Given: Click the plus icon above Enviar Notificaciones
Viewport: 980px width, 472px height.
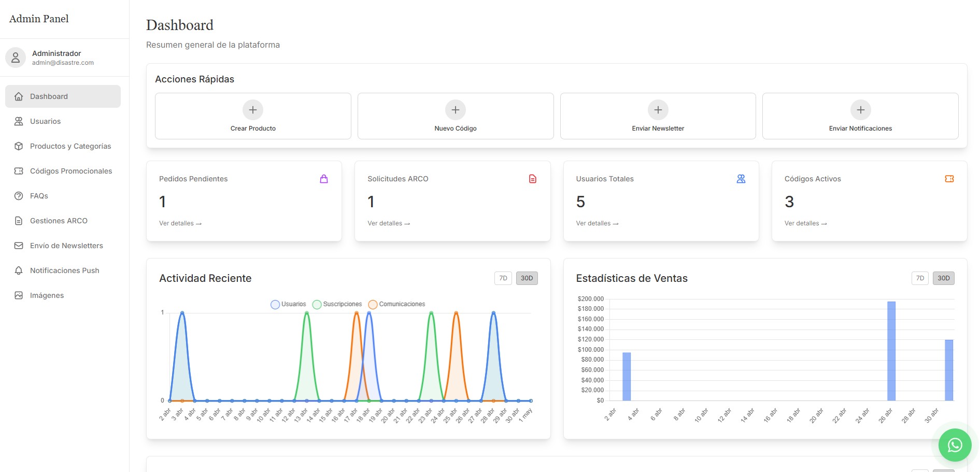Looking at the screenshot, I should coord(861,110).
